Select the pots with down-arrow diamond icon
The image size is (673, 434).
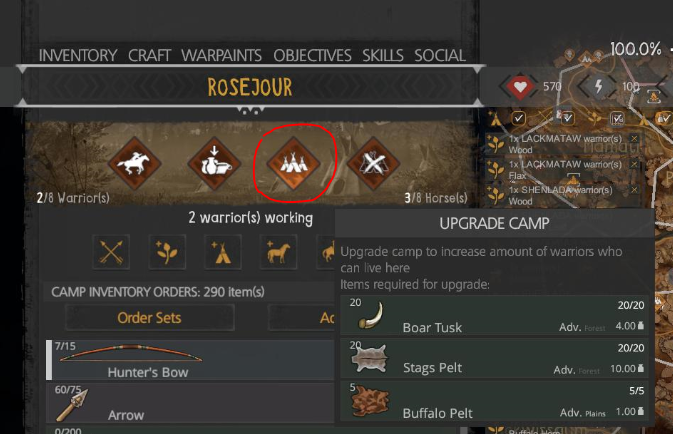(215, 163)
